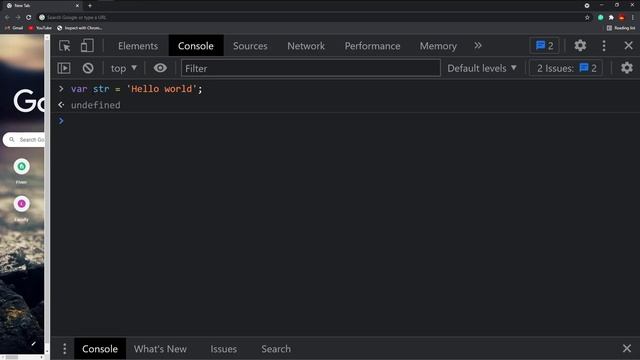This screenshot has height=360, width=640.
Task: Open the green circle shortcut tile
Action: [x=22, y=166]
